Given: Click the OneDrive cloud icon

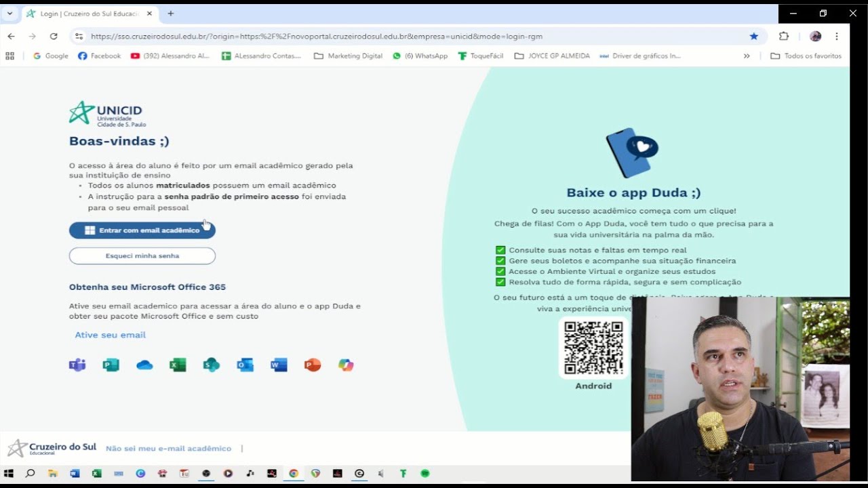Looking at the screenshot, I should click(144, 365).
